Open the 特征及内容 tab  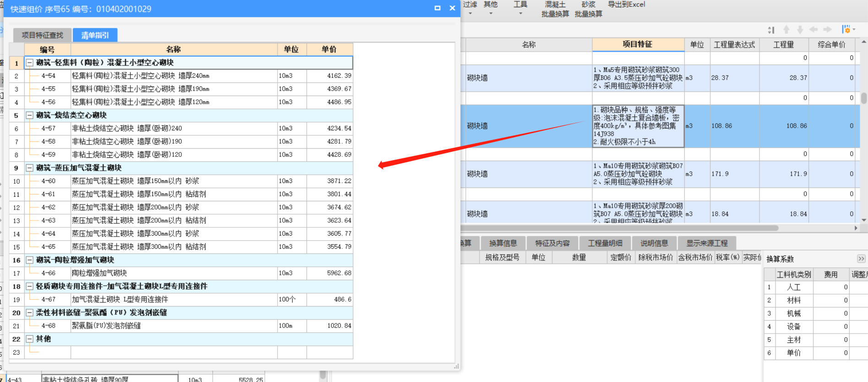(x=552, y=243)
